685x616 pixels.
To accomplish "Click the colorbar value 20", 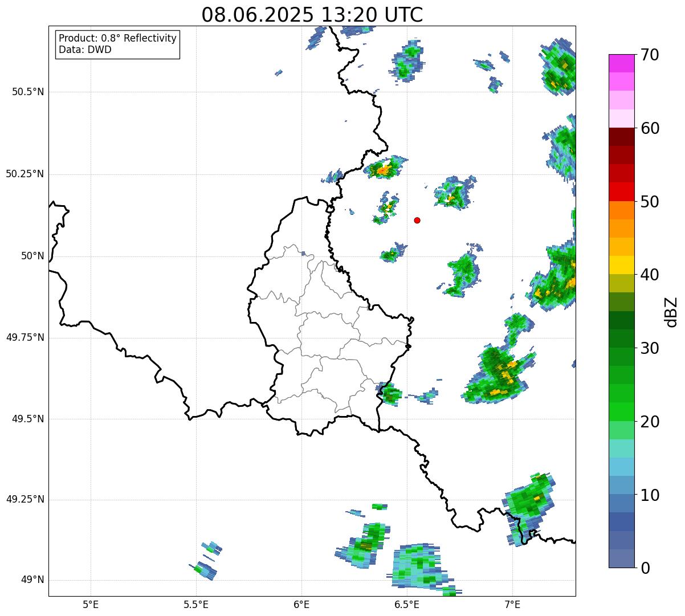I will point(650,422).
